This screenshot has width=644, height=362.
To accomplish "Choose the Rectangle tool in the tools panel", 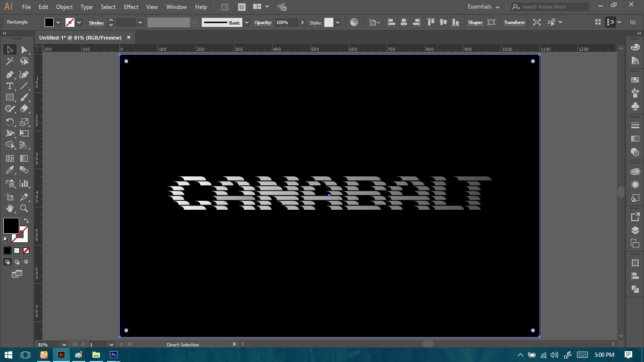I will click(x=10, y=97).
